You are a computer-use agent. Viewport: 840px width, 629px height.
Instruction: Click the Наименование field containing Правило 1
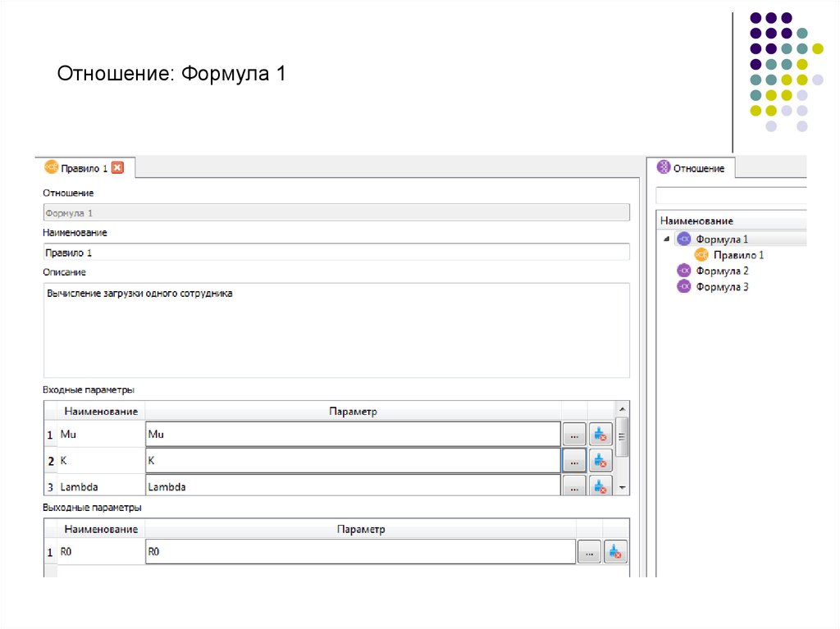[x=336, y=253]
